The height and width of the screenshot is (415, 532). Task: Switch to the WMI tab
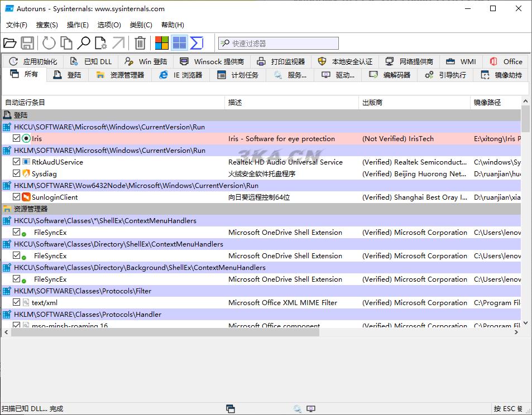(461, 61)
